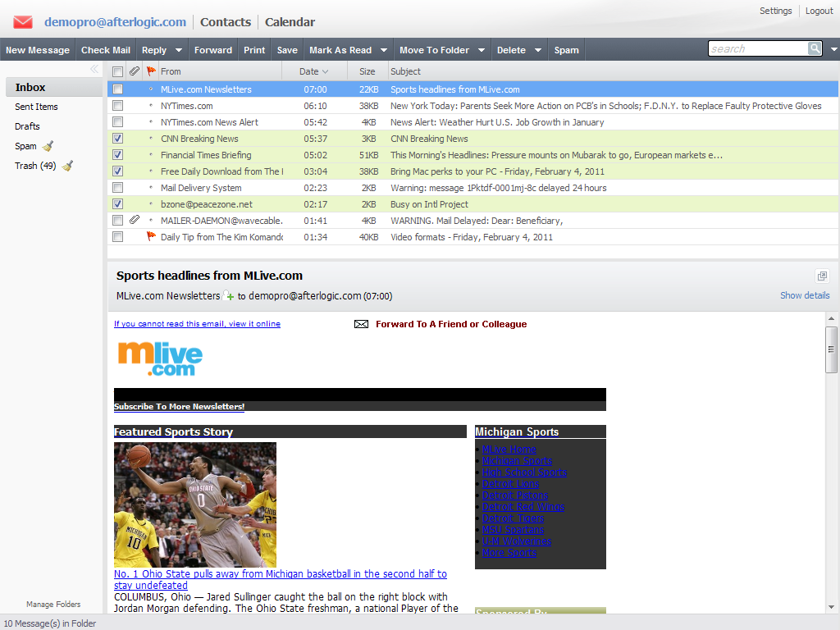Click the mlive.com logo image
Image resolution: width=840 pixels, height=630 pixels.
pyautogui.click(x=160, y=359)
